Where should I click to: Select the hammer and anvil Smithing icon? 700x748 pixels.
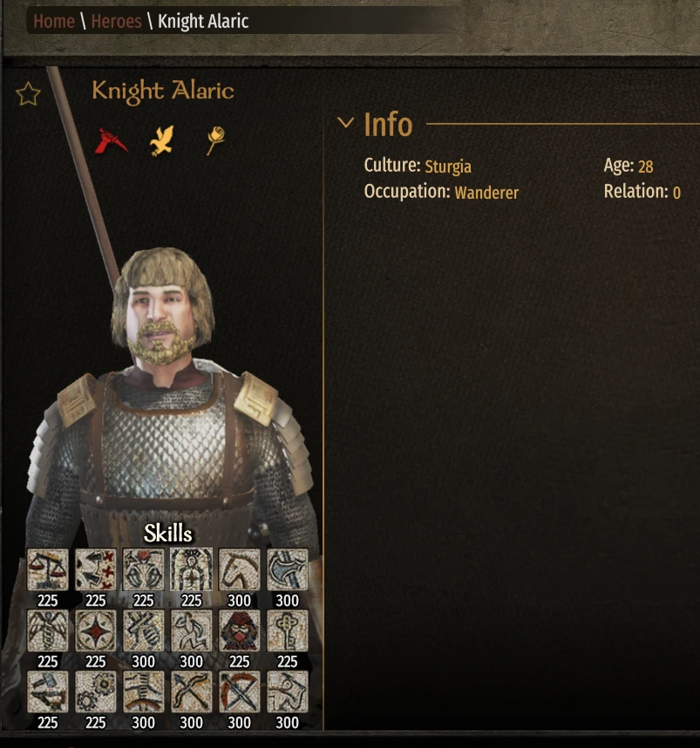(x=48, y=691)
